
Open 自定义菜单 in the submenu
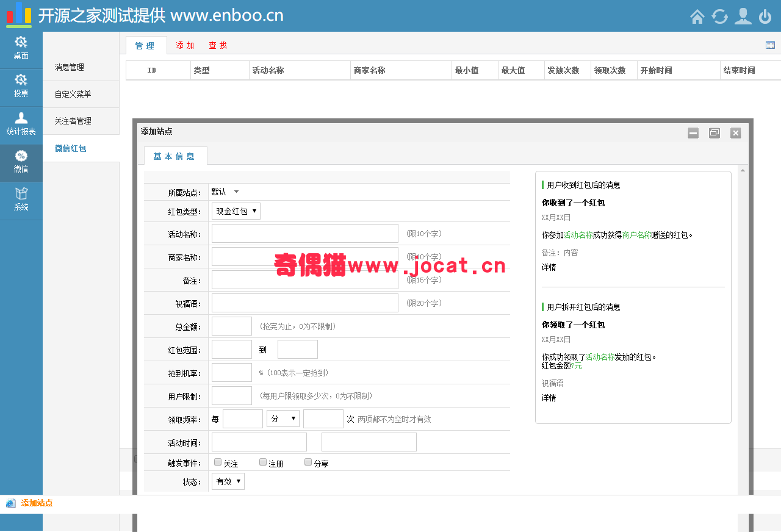pos(81,95)
